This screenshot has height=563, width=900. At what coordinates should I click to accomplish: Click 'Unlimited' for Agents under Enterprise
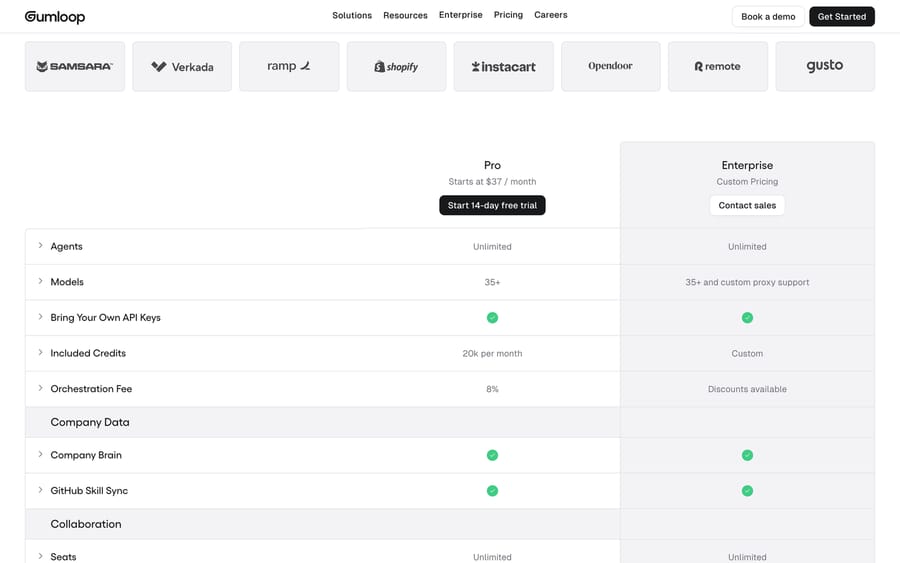(x=747, y=247)
